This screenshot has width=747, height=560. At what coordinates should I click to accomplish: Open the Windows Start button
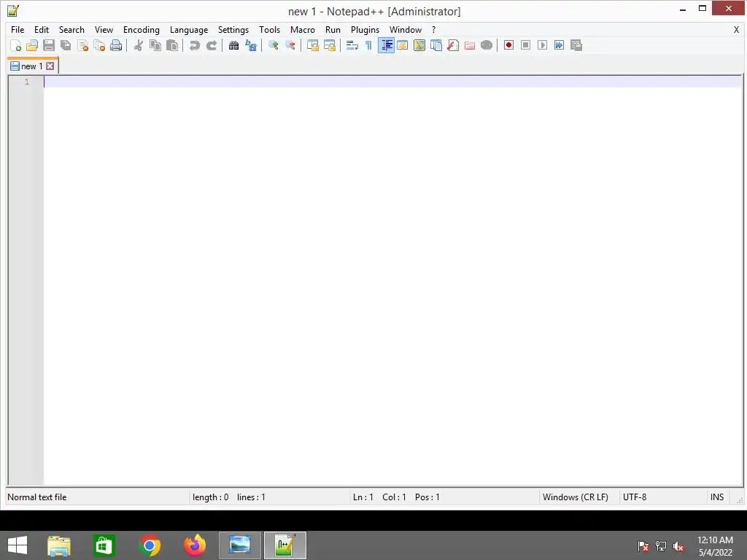coord(18,545)
